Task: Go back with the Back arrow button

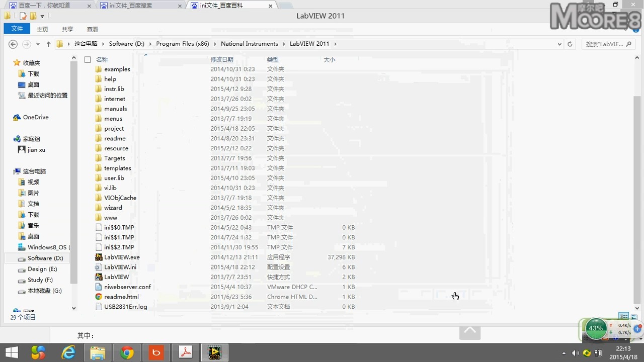Action: [x=13, y=44]
